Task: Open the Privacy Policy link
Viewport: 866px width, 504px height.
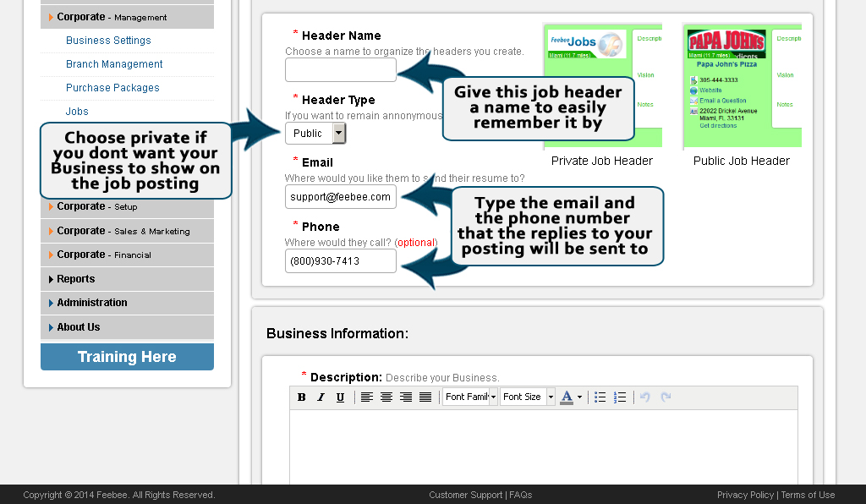Action: [x=745, y=495]
